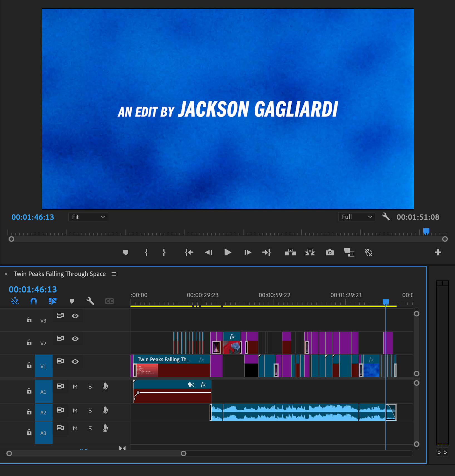Click the timeline playhead timecode field
The image size is (455, 476).
pyautogui.click(x=33, y=289)
